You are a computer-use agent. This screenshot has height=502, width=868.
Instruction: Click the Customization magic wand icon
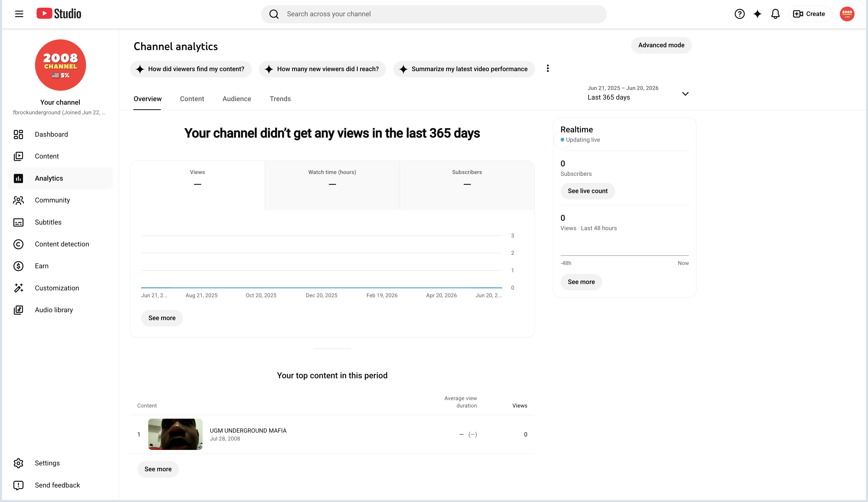click(x=18, y=288)
